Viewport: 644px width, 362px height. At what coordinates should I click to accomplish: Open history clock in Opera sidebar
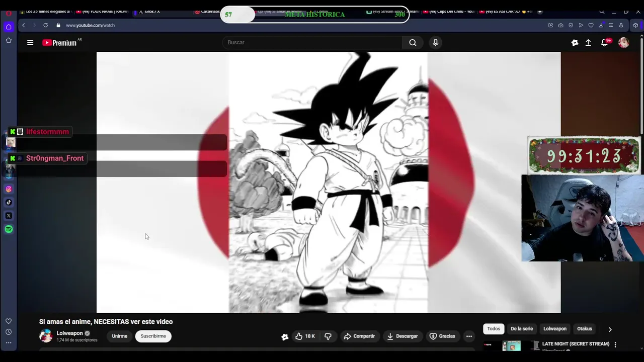9,332
